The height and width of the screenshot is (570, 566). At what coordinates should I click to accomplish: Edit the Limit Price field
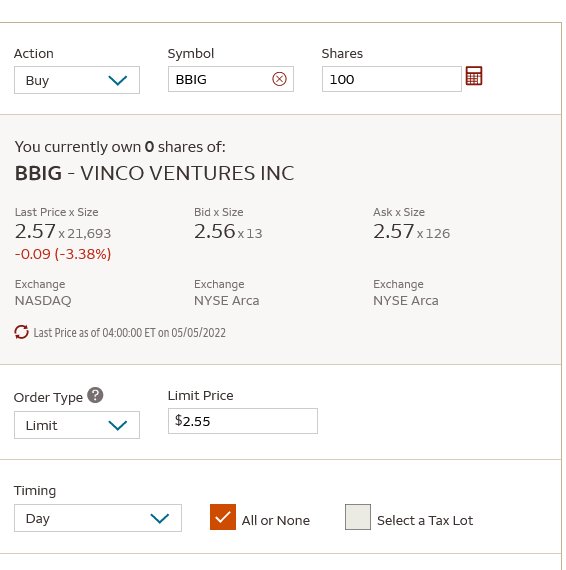pos(243,421)
